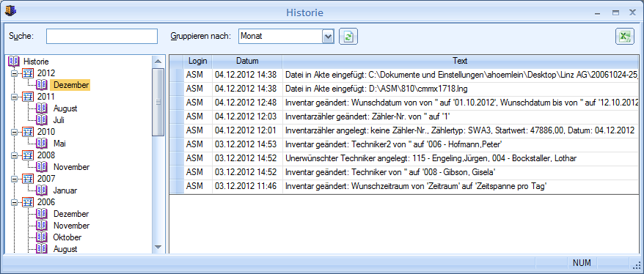Select Oktober under 2006

pos(67,237)
